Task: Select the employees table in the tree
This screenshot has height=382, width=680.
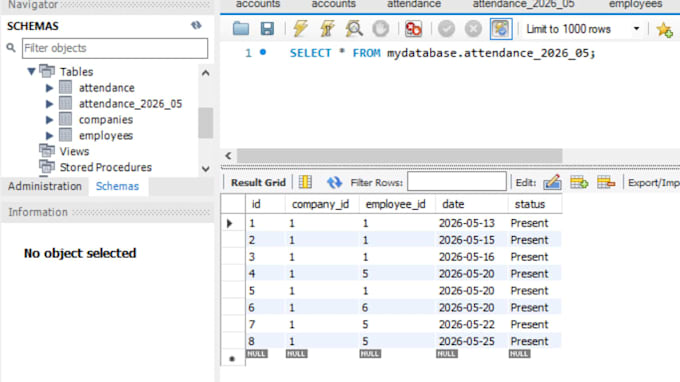Action: pyautogui.click(x=105, y=136)
